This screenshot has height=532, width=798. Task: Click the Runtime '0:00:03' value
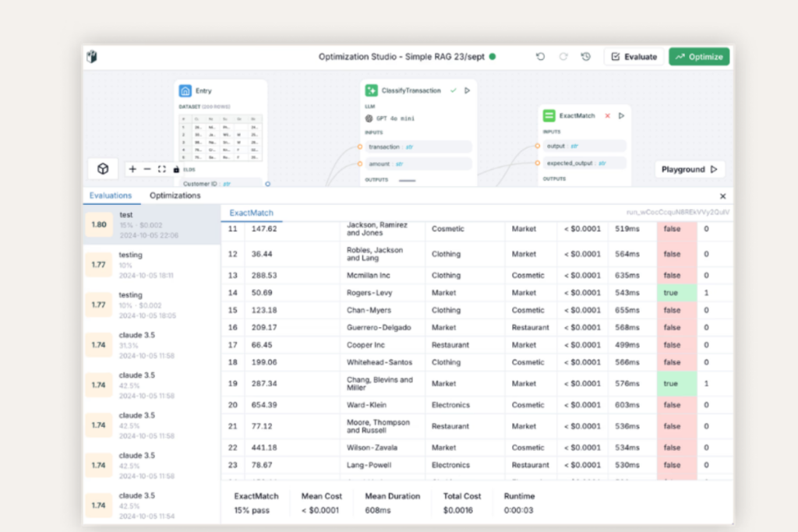click(518, 510)
